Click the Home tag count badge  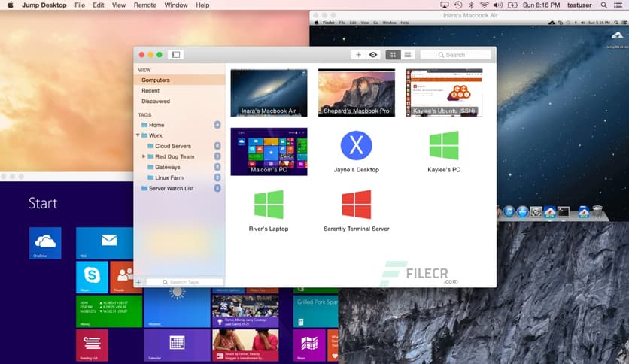click(217, 125)
